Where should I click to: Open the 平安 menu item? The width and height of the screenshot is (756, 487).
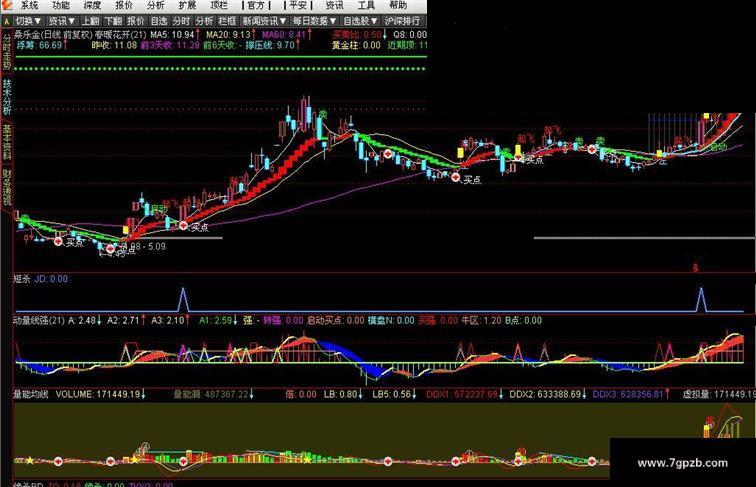coord(298,5)
